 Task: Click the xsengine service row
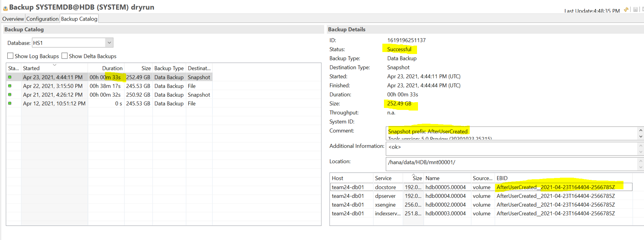(x=481, y=204)
